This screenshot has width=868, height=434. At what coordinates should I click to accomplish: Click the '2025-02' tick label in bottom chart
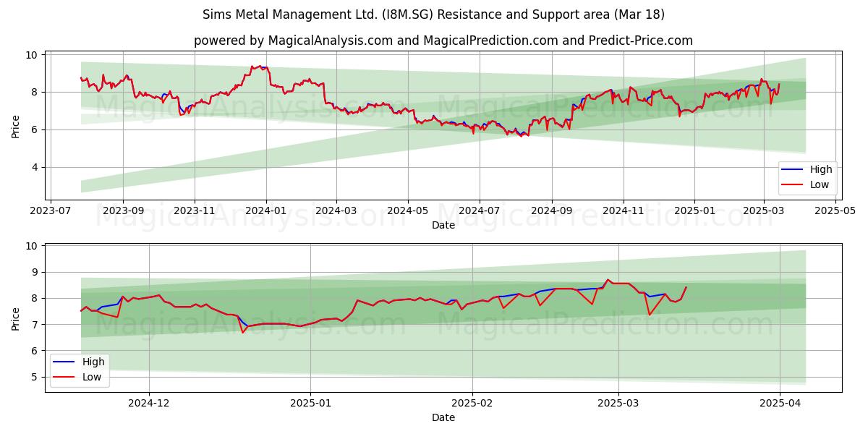pos(473,404)
